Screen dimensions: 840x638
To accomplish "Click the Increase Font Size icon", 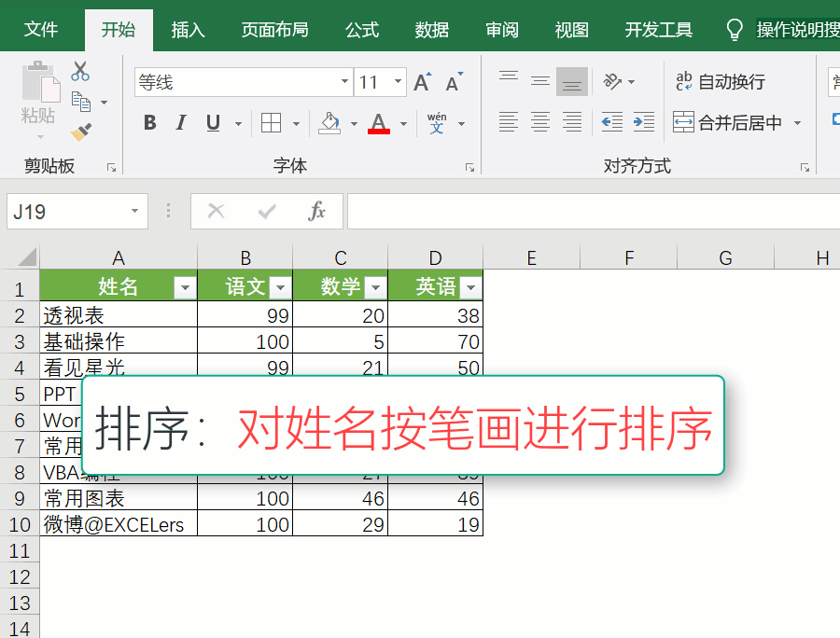I will point(422,83).
